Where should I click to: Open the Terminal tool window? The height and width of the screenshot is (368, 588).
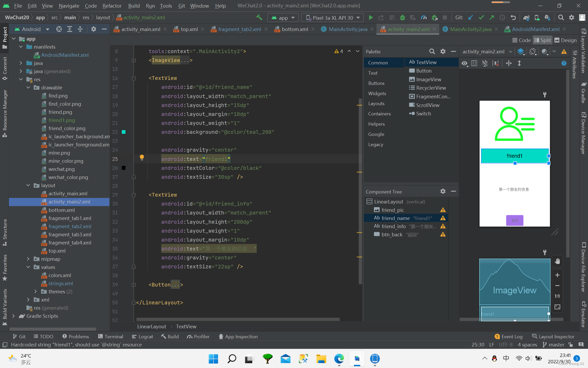coord(111,336)
